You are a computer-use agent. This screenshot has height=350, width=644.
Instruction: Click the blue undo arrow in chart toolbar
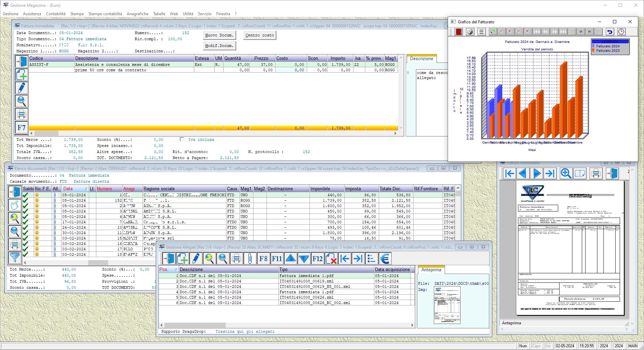point(610,32)
